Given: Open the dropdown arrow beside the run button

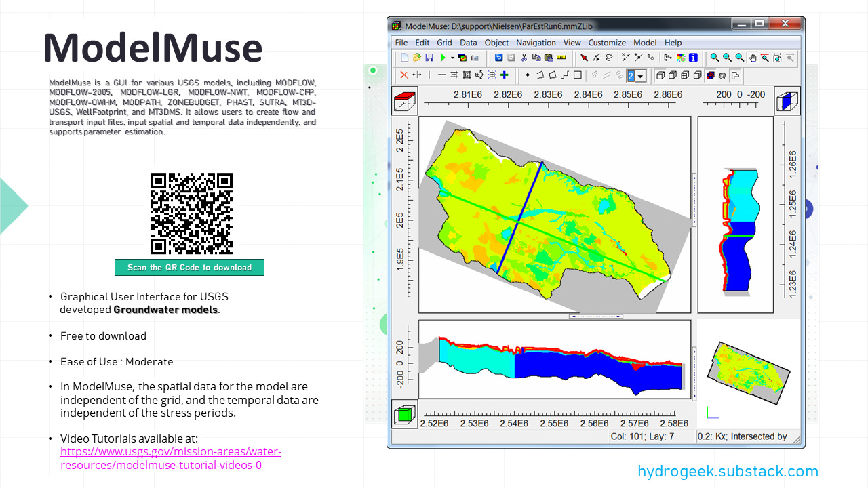Looking at the screenshot, I should tap(452, 58).
